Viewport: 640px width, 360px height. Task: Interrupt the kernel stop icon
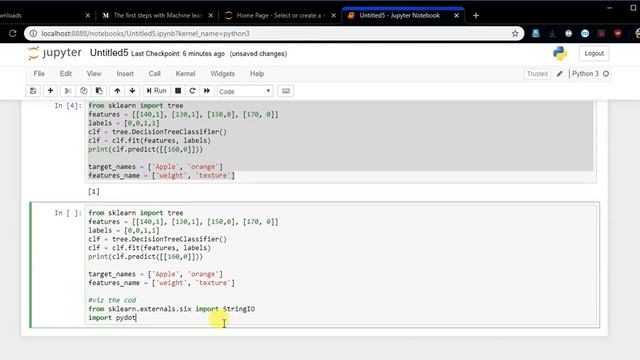(x=178, y=91)
